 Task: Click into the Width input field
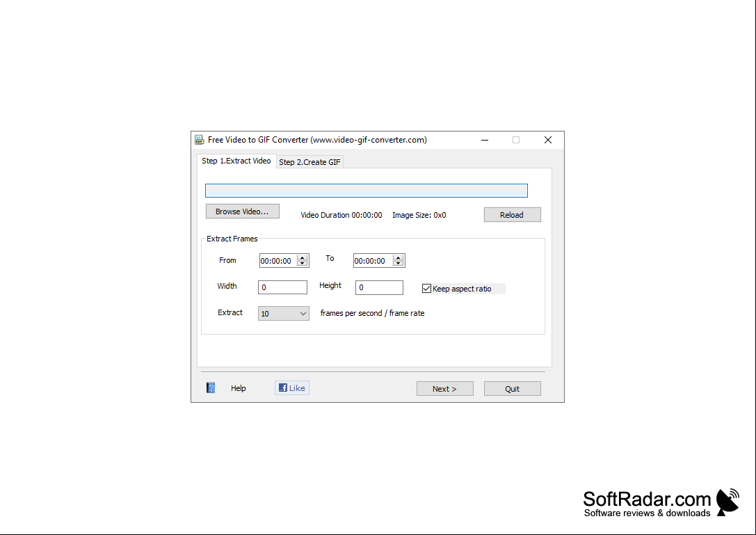point(282,287)
